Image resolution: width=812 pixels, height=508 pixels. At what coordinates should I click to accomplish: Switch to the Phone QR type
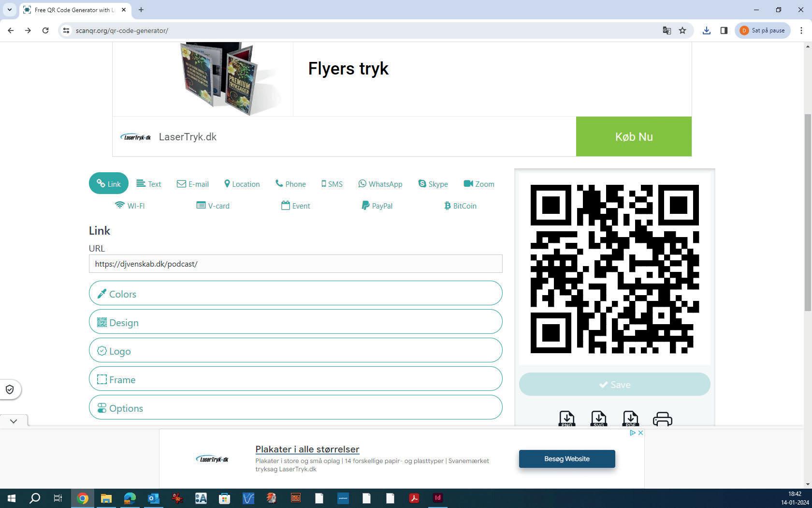pos(290,184)
